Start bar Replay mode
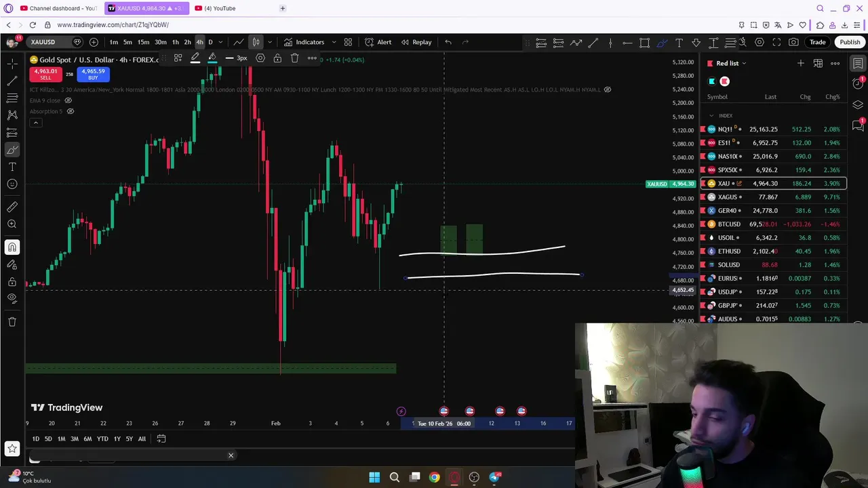This screenshot has width=868, height=488. 416,42
